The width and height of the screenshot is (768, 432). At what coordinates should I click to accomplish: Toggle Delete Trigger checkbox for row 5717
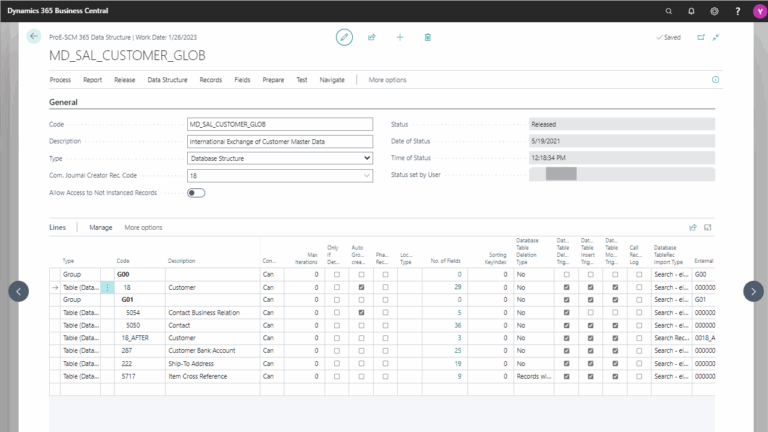point(567,377)
